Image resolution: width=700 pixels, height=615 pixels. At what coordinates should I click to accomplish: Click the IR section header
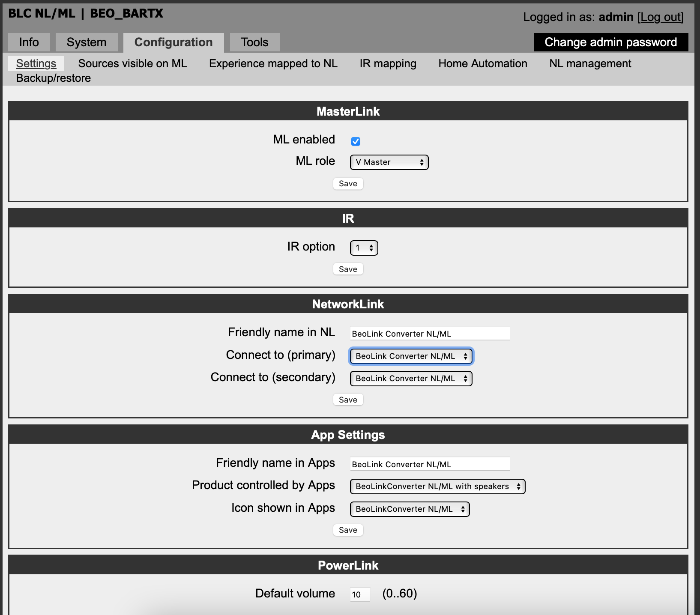tap(348, 218)
